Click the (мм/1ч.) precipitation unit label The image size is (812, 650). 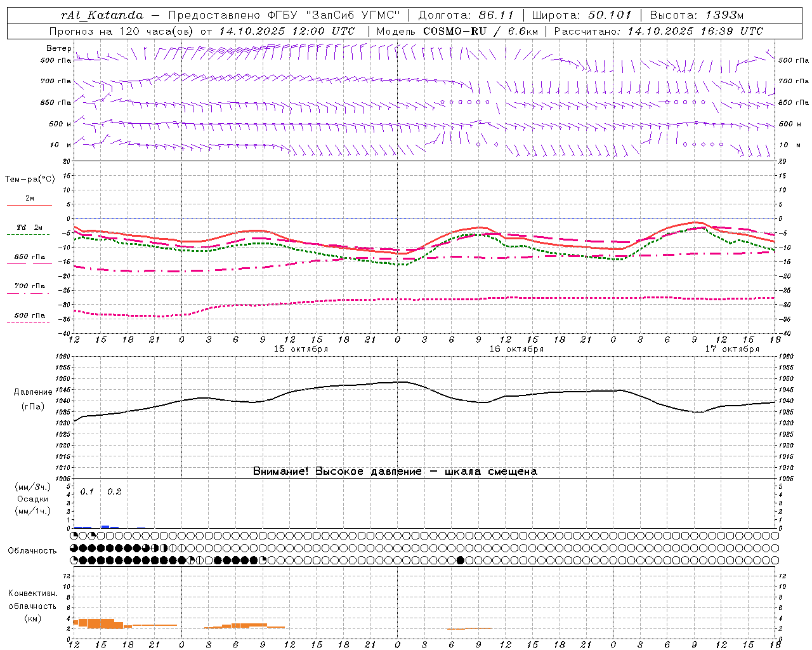coord(33,511)
